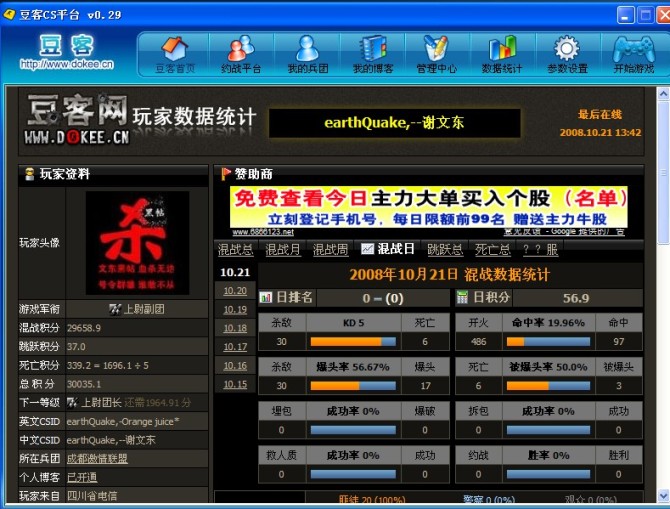
Task: Open the 管理中心 management center icon
Action: pos(436,53)
